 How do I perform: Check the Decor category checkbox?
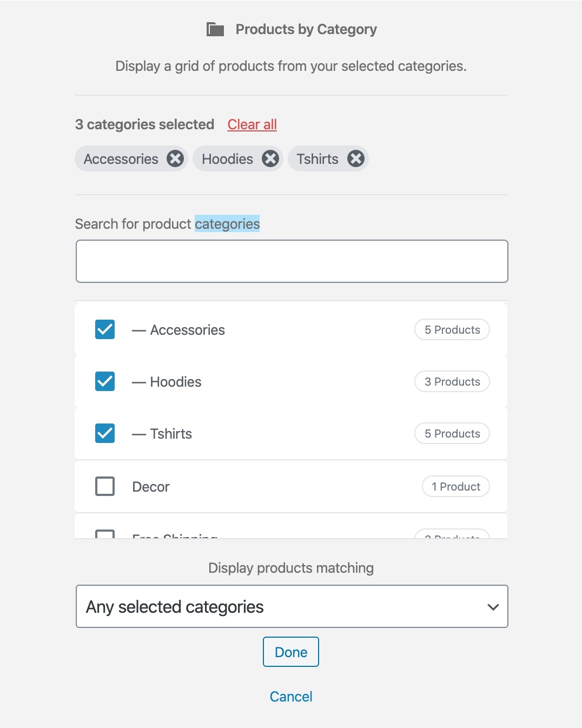point(105,486)
